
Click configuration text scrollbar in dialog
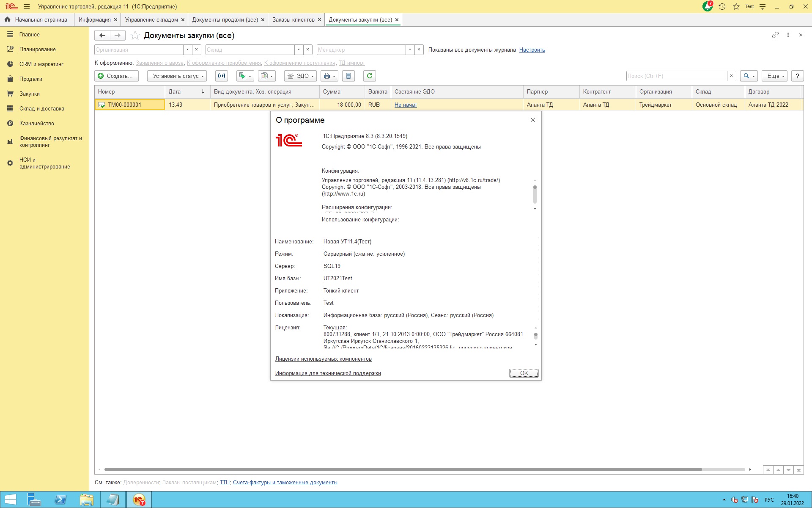(x=535, y=194)
